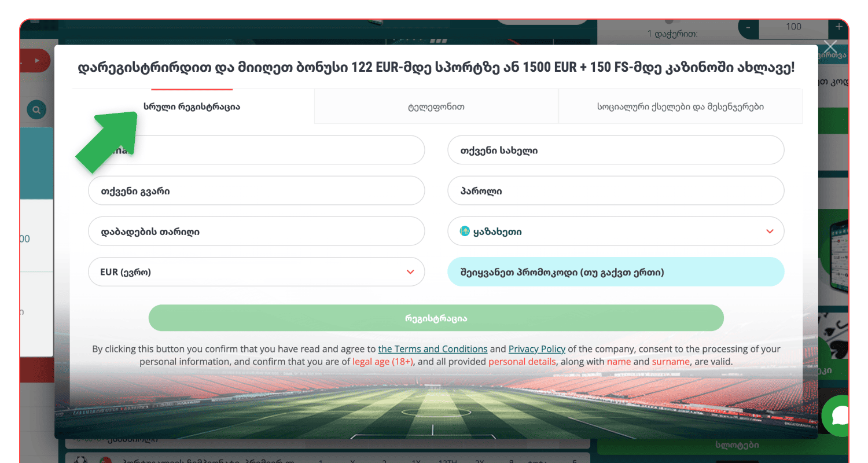Focus the თქვენი სახელი name field

coord(615,150)
